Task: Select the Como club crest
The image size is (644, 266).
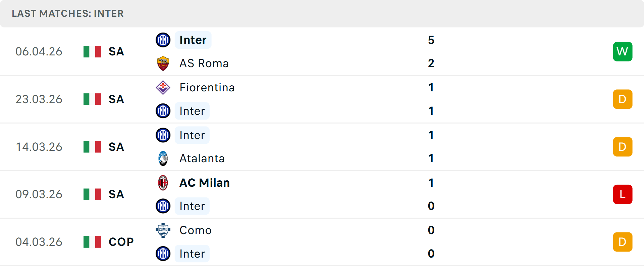Action: coord(163,230)
